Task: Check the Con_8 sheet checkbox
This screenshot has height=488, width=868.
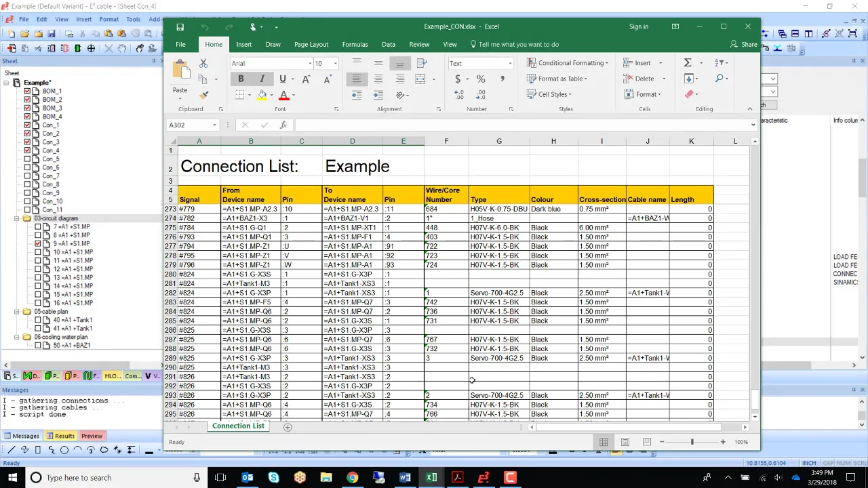Action: click(27, 184)
